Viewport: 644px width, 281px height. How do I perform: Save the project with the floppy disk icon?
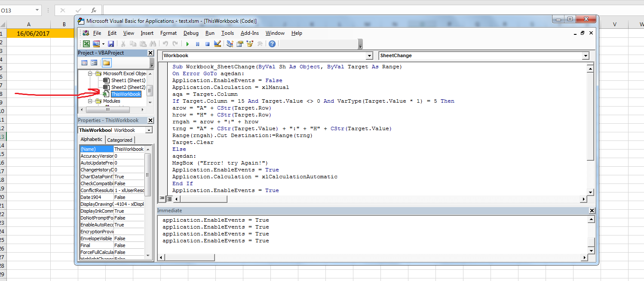click(111, 44)
